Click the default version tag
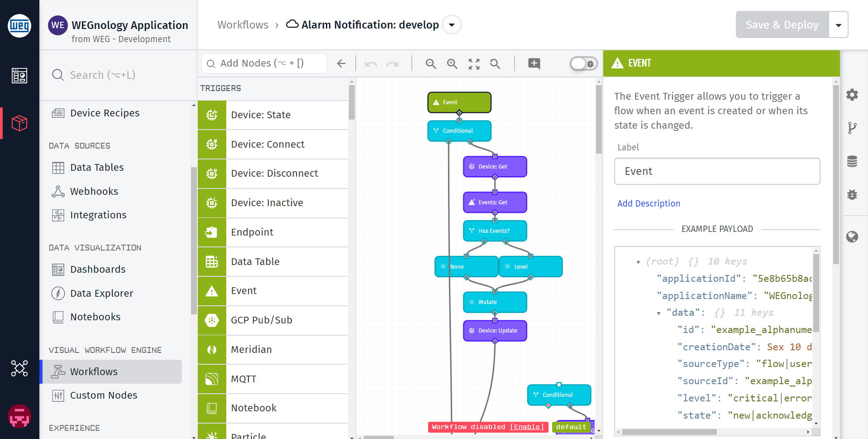The width and height of the screenshot is (868, 439). (571, 427)
